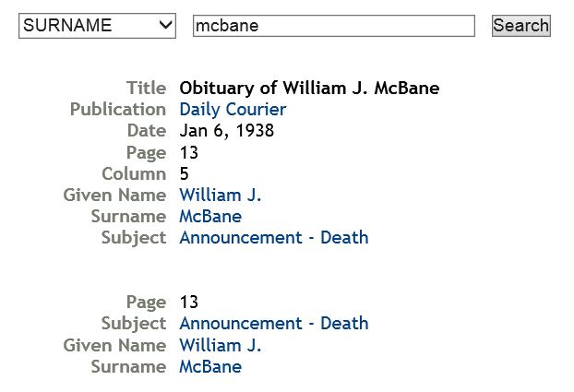This screenshot has width=574, height=392.
Task: Click the Column value 5
Action: point(185,173)
